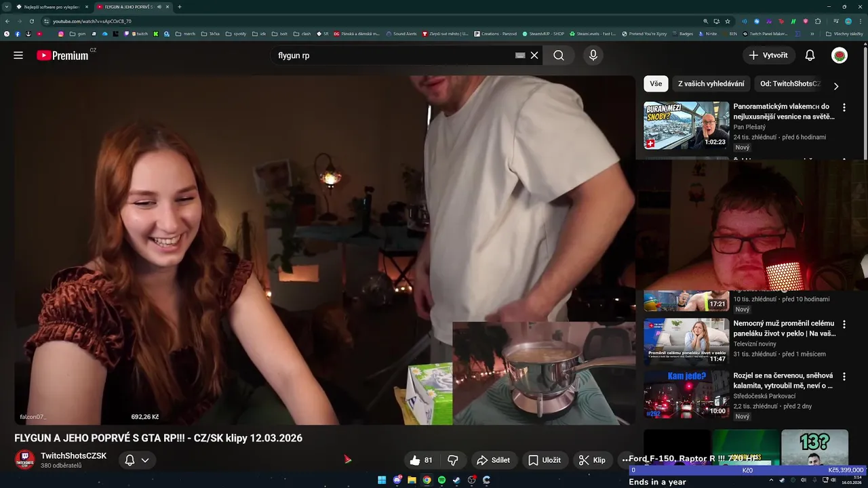The height and width of the screenshot is (488, 868).
Task: Clear the search text with the X
Action: pyautogui.click(x=534, y=56)
